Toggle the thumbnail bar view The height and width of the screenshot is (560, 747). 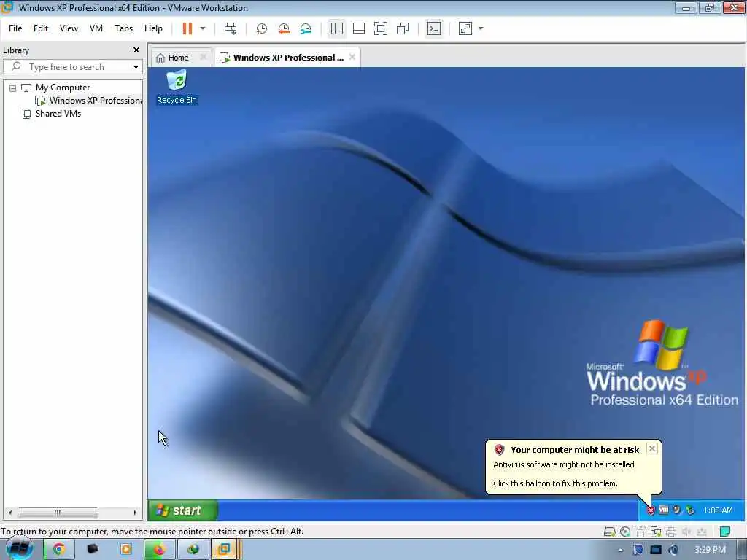click(x=359, y=28)
